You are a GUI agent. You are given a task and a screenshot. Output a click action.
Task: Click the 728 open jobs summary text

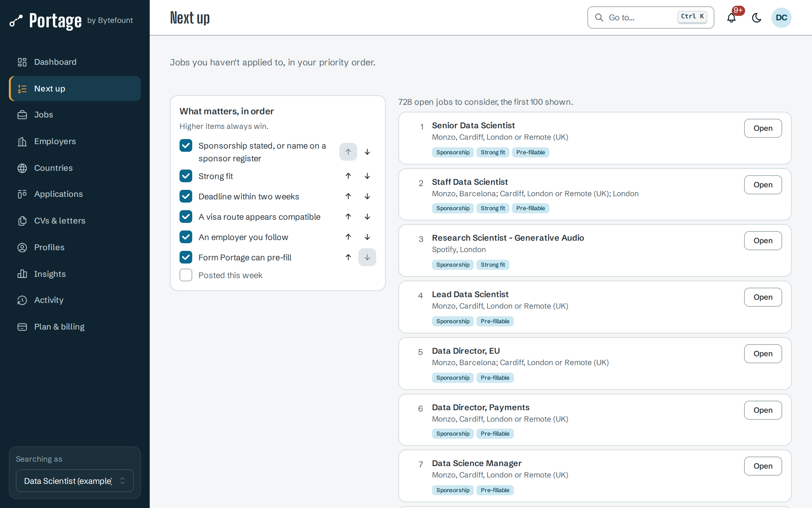tap(486, 102)
